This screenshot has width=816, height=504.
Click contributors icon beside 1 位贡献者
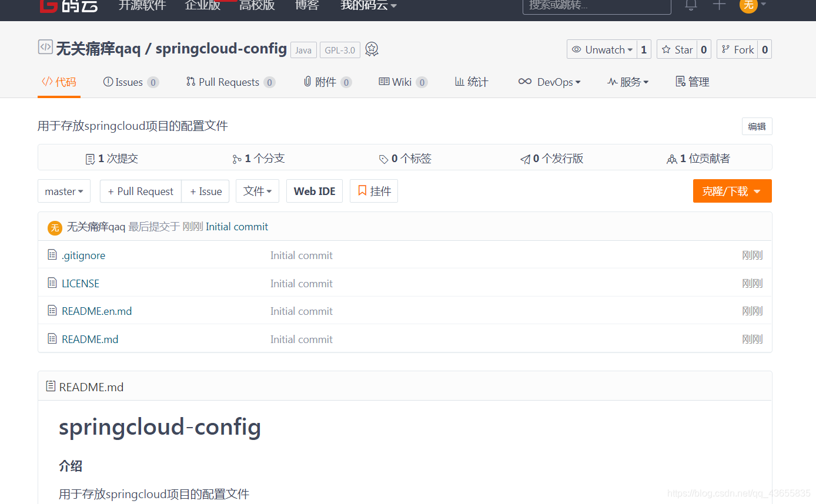(672, 159)
